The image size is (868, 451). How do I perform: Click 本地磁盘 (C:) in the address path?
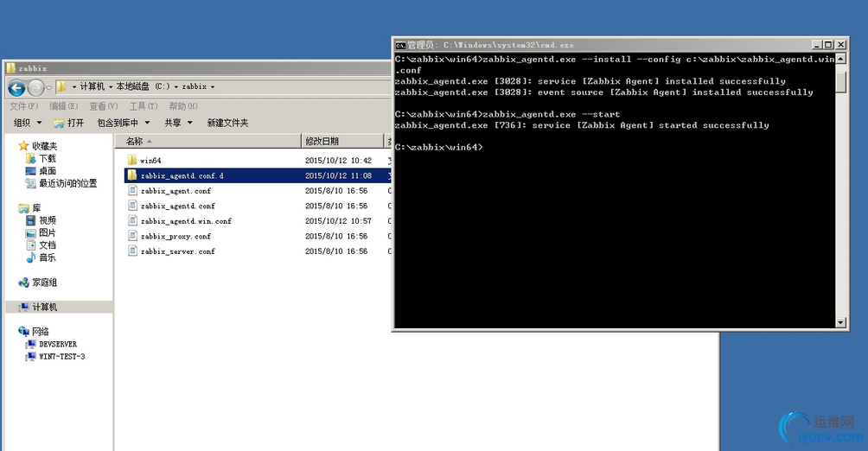143,86
